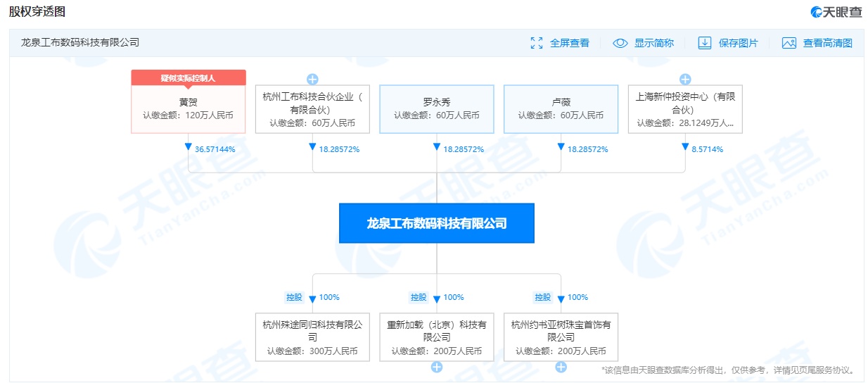868x383 pixels.
Task: Click the 8.5714% share percentage
Action: click(x=707, y=149)
